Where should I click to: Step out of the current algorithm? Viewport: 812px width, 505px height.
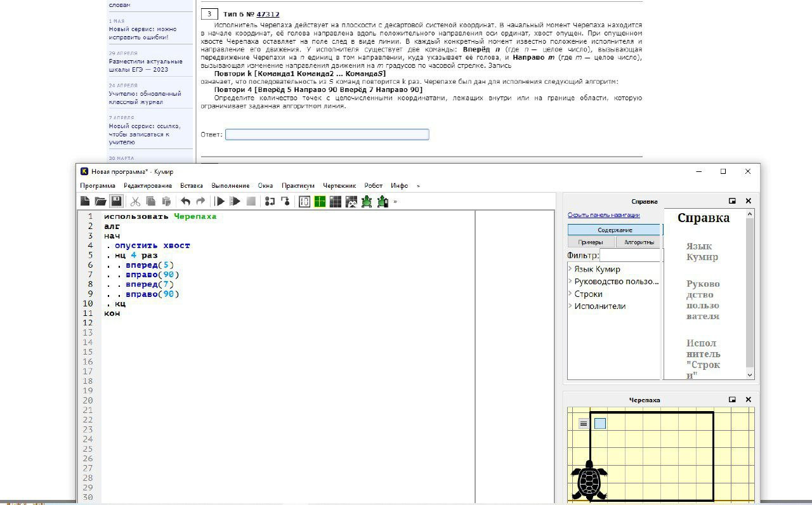pyautogui.click(x=285, y=201)
